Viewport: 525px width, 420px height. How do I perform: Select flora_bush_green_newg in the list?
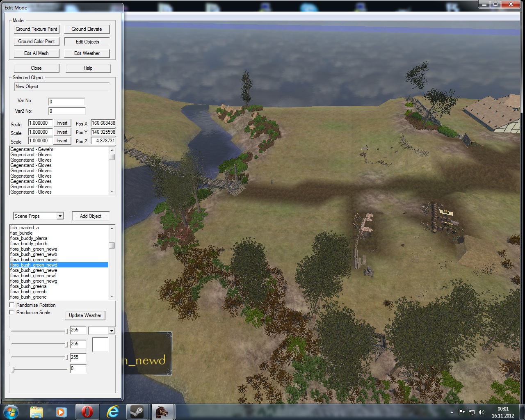[59, 281]
